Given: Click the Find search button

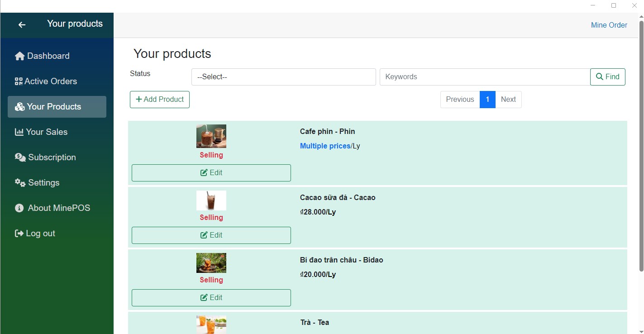Looking at the screenshot, I should 607,77.
